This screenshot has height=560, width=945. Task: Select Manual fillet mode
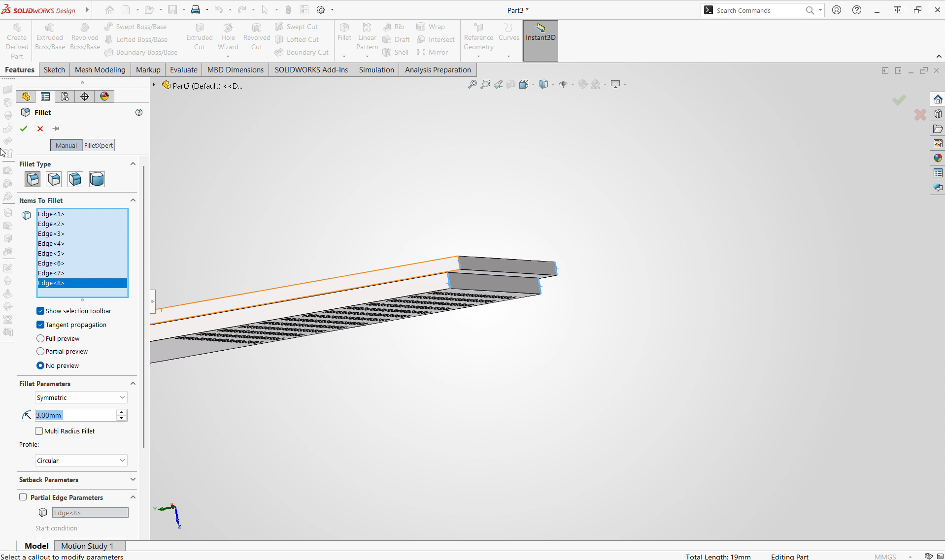66,145
